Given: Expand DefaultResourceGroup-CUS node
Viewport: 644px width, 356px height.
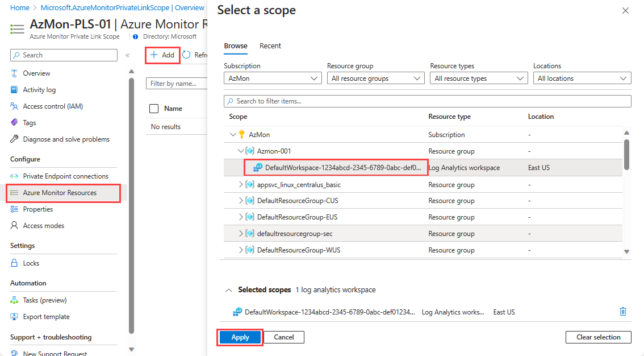Looking at the screenshot, I should click(x=241, y=201).
